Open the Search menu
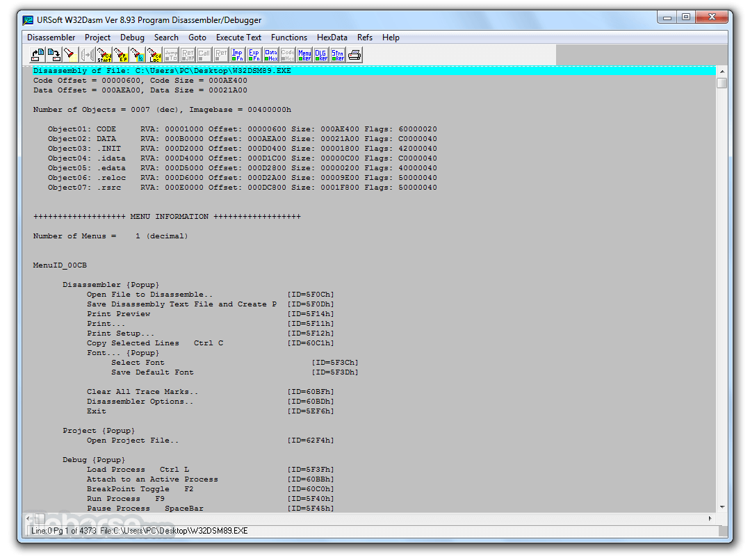Screen dimensions: 750x560 (166, 38)
